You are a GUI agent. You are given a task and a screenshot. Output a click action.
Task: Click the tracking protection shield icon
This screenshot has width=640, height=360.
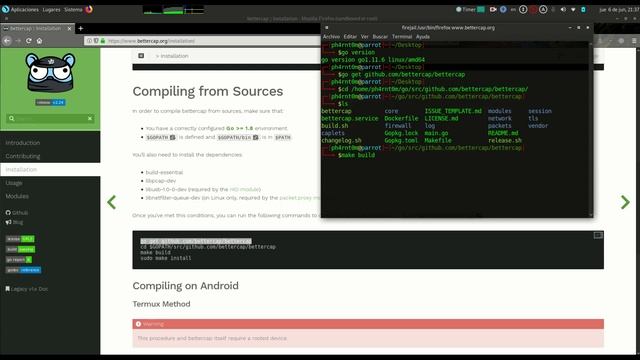pos(96,41)
